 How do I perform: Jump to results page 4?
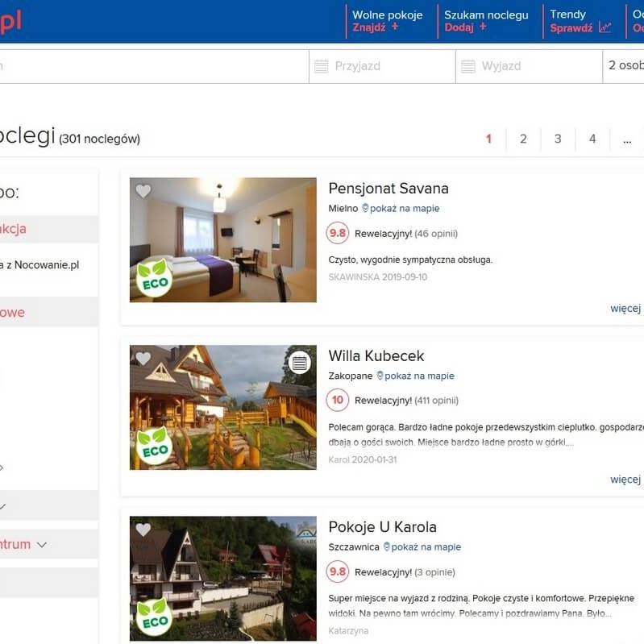592,139
